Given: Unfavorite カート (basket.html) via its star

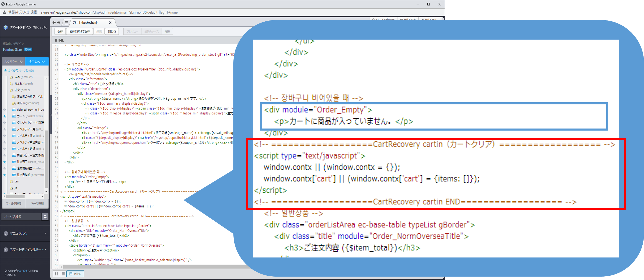Looking at the screenshot, I should (x=5, y=116).
